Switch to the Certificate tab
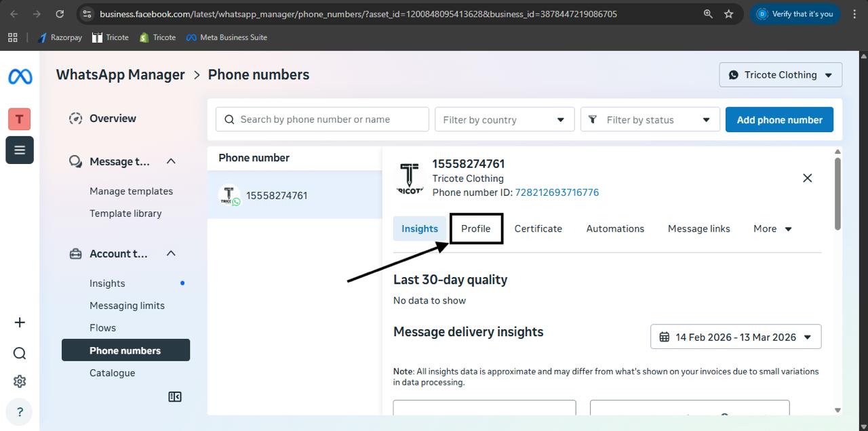868x431 pixels. pos(538,229)
